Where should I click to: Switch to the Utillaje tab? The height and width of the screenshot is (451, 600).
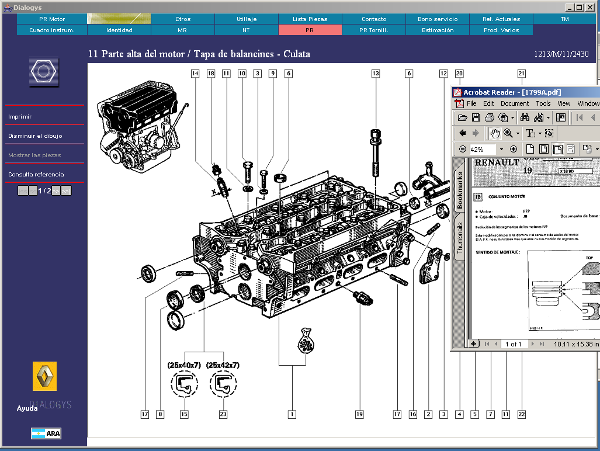click(246, 19)
